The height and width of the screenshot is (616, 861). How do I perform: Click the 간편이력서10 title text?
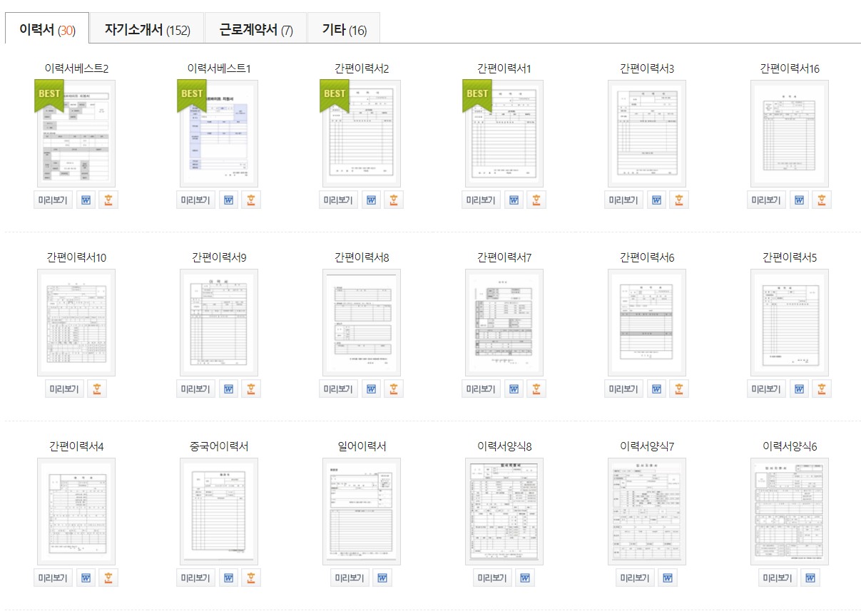pyautogui.click(x=76, y=257)
